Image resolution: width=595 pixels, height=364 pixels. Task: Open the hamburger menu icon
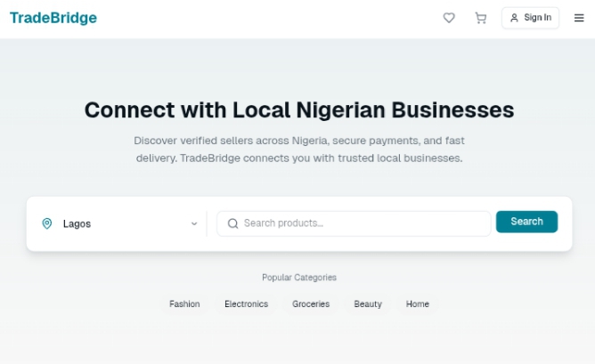pyautogui.click(x=579, y=18)
